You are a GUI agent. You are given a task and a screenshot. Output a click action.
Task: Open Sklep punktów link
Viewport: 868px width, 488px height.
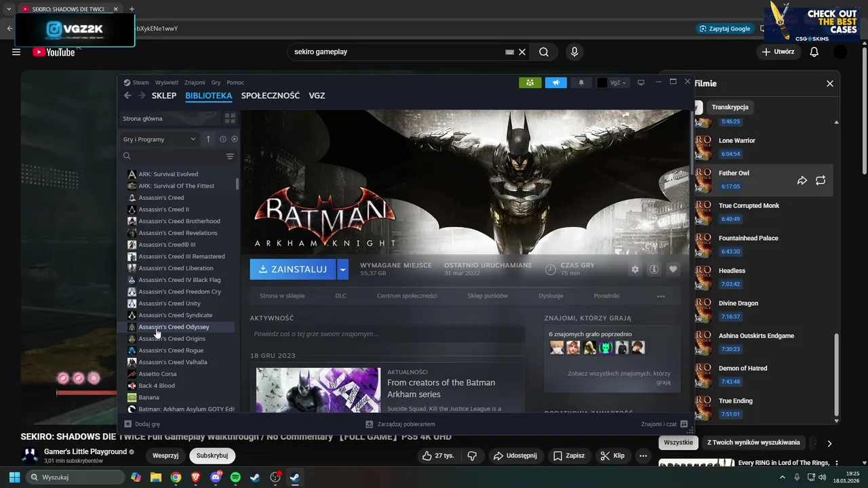(x=488, y=296)
